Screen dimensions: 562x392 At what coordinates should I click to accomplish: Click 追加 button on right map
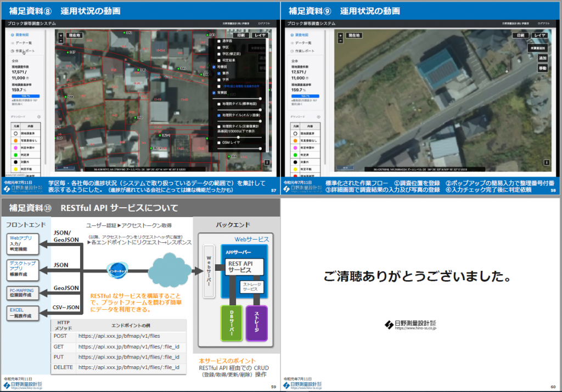pos(542,58)
